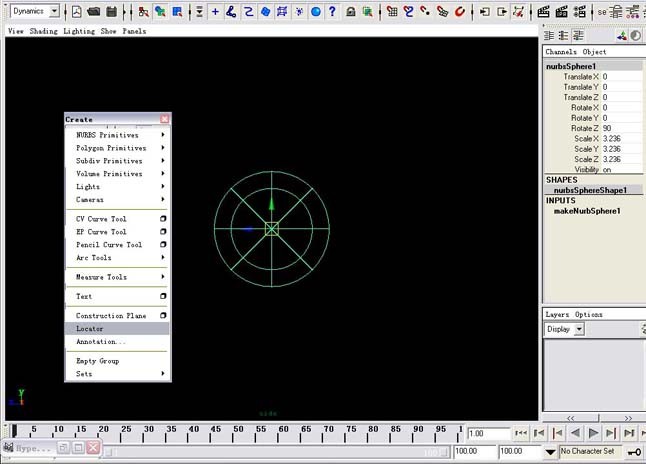Viewport: 646px width, 464px height.
Task: Select by component type mode icon
Action: 177,12
